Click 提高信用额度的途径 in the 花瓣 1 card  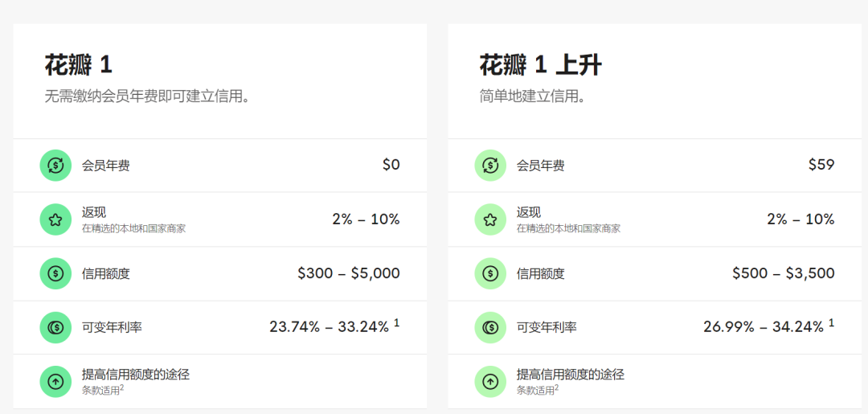click(x=136, y=375)
